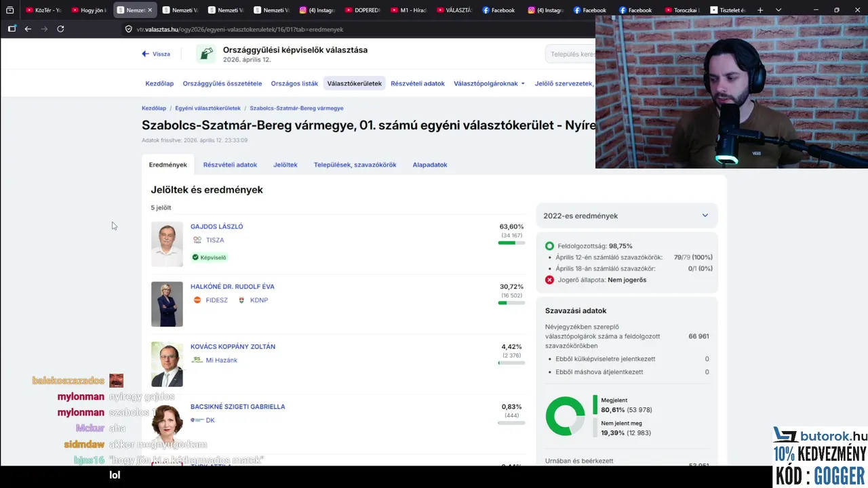Click the turnout donut chart

pyautogui.click(x=565, y=416)
